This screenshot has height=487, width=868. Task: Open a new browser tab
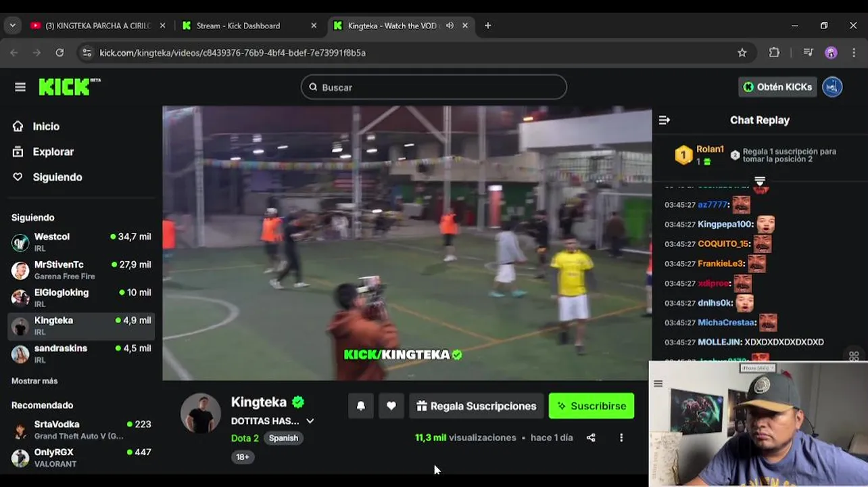[487, 26]
